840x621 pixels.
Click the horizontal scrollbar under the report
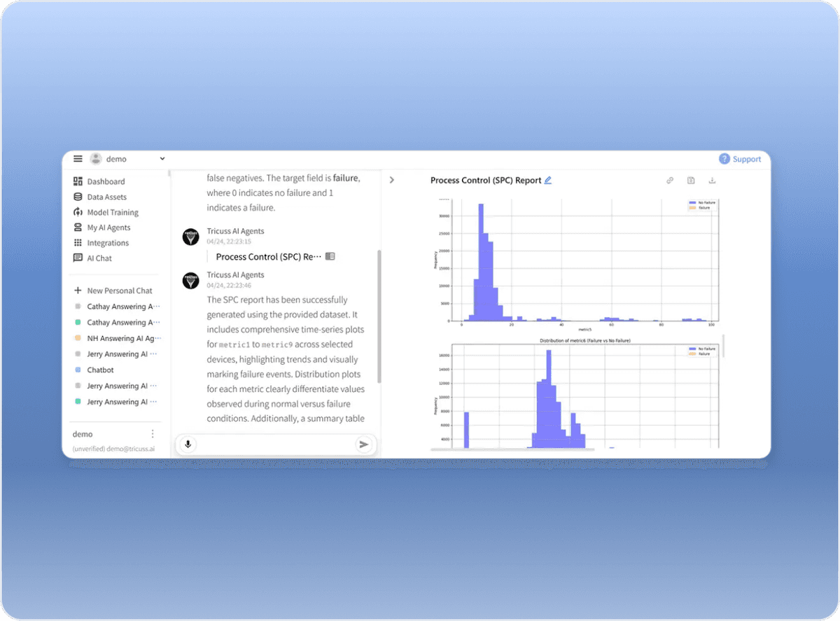coord(512,449)
